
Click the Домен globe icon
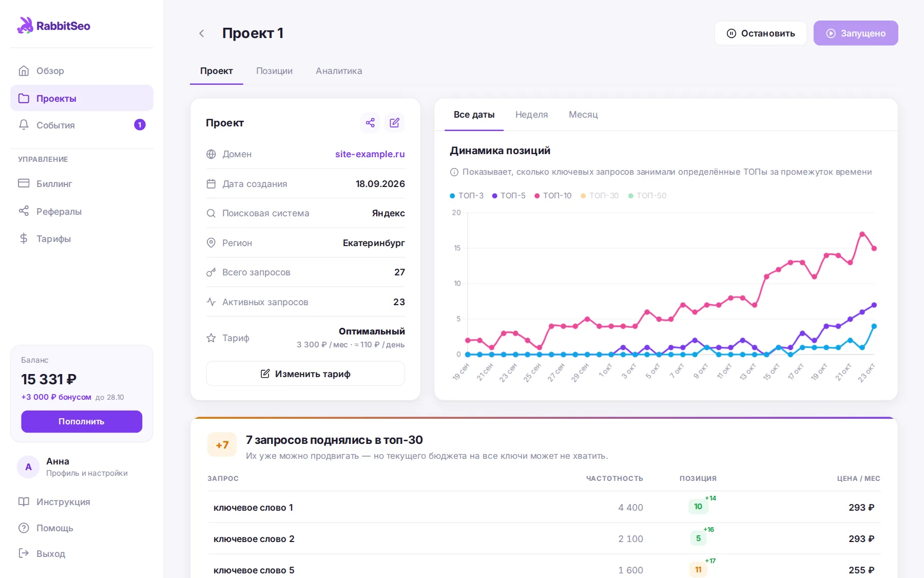tap(211, 154)
